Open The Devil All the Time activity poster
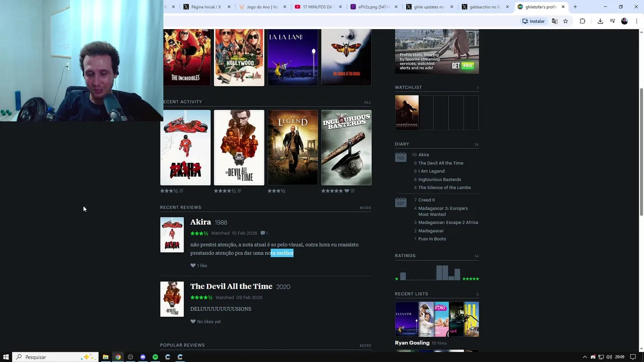Viewport: 644px width, 362px height. (239, 148)
